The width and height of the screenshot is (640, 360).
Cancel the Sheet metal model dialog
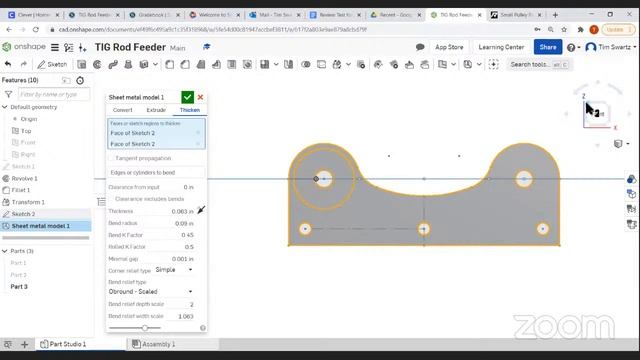coord(200,97)
